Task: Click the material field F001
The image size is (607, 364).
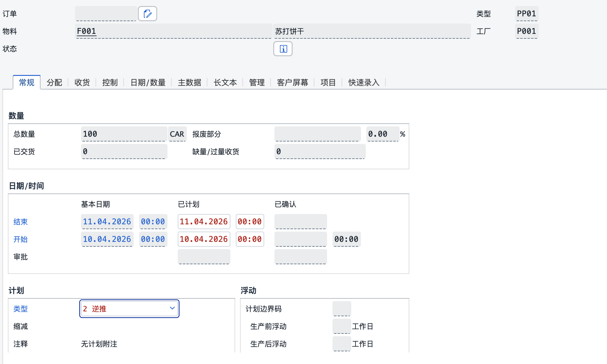Action: 174,31
